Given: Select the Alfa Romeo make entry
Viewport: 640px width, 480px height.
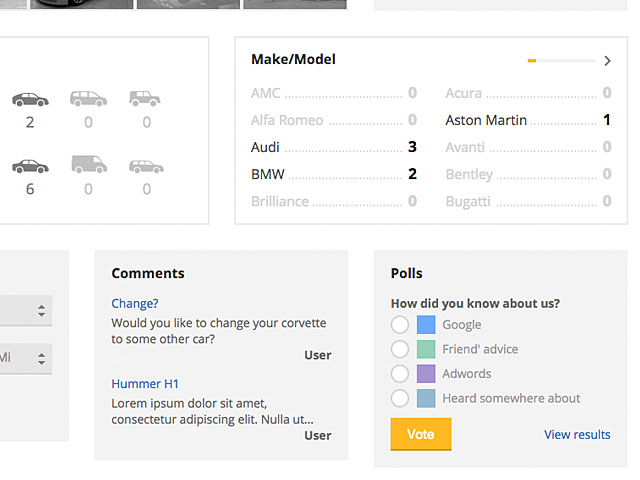Looking at the screenshot, I should coord(333,120).
